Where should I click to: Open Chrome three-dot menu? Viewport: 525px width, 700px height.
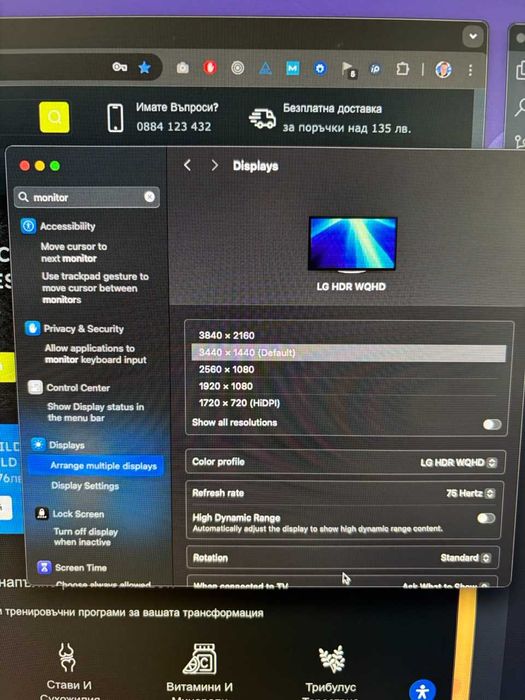click(x=470, y=70)
